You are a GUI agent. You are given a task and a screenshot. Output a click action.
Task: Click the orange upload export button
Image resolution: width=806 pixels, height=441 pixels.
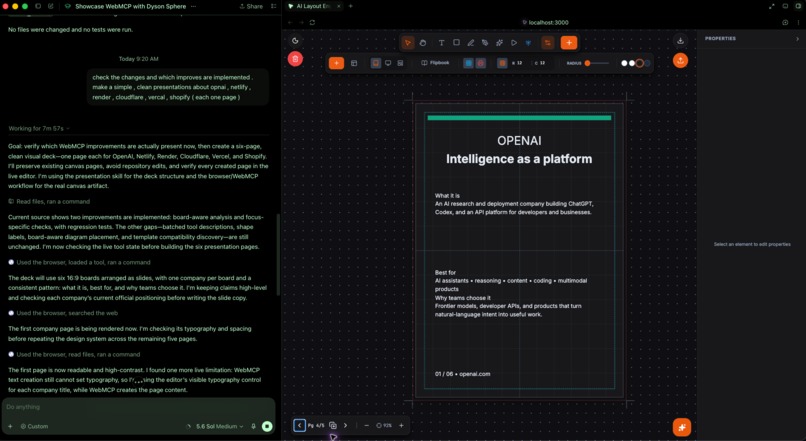tap(680, 61)
